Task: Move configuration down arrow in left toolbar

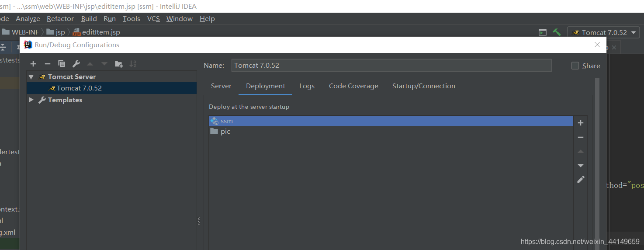Action: coord(104,64)
